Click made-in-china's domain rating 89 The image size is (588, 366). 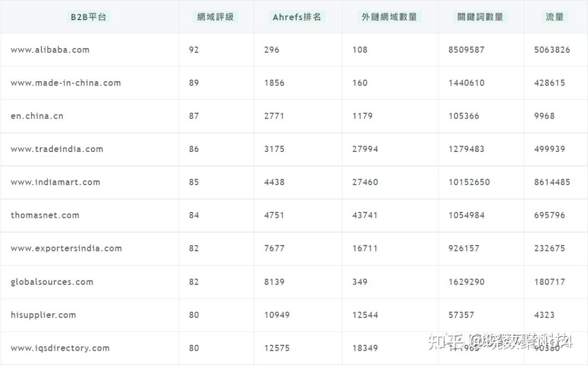(194, 83)
